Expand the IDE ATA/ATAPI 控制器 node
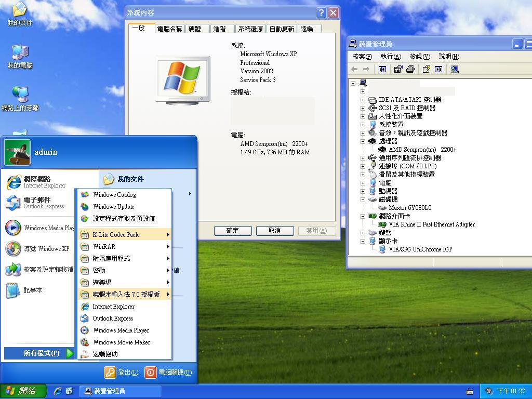The width and height of the screenshot is (532, 399). pos(363,100)
